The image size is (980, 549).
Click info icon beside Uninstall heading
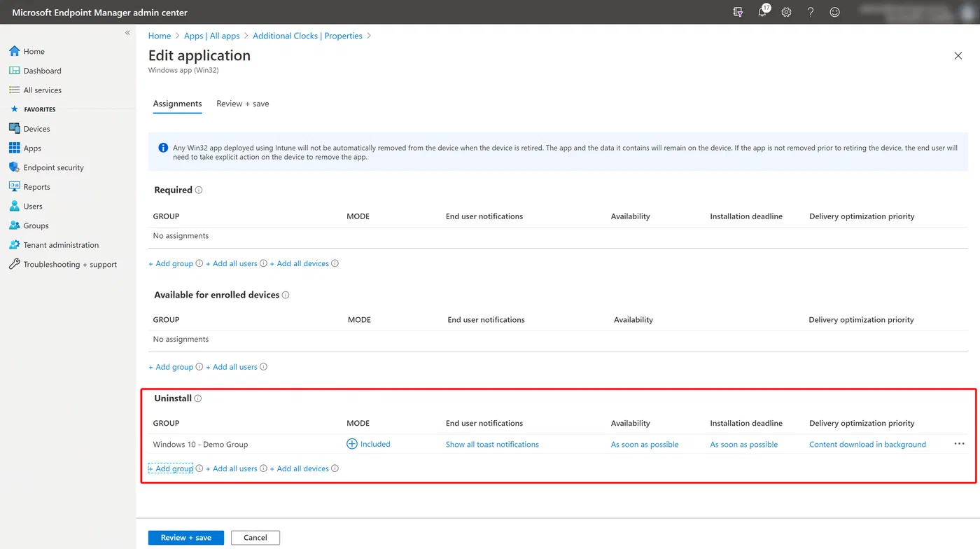(198, 398)
